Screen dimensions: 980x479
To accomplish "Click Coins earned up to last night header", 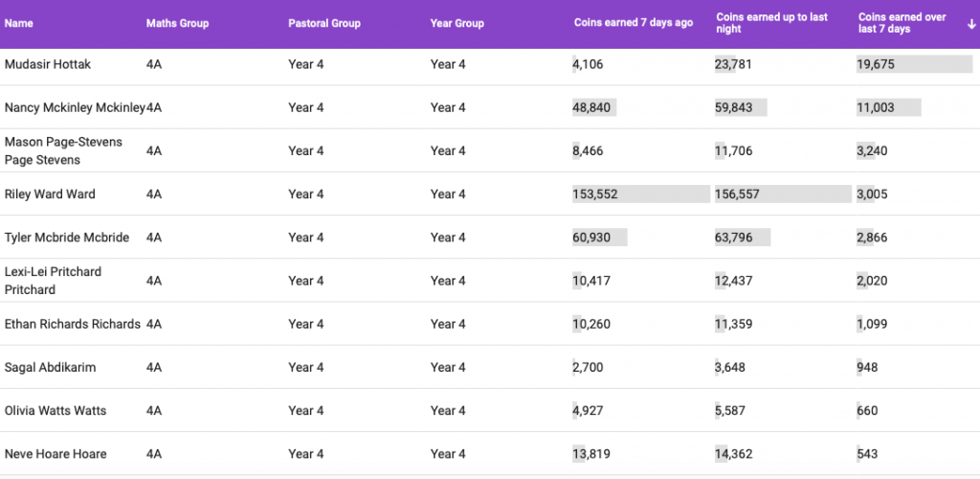I will [772, 24].
